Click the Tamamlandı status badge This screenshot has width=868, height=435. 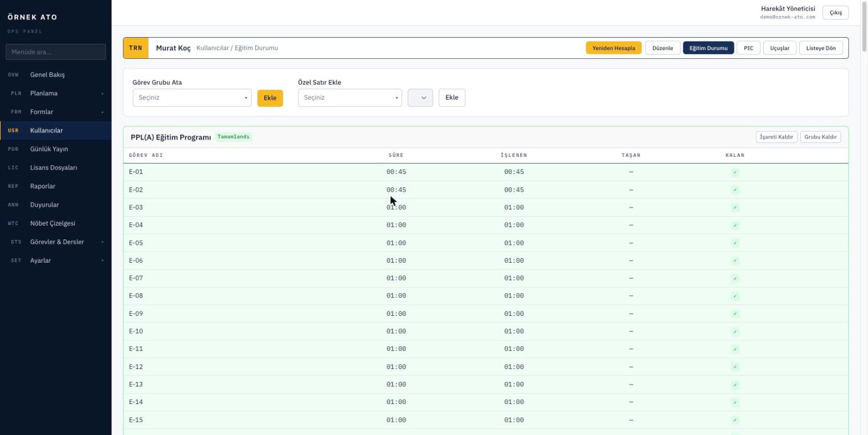click(x=234, y=137)
